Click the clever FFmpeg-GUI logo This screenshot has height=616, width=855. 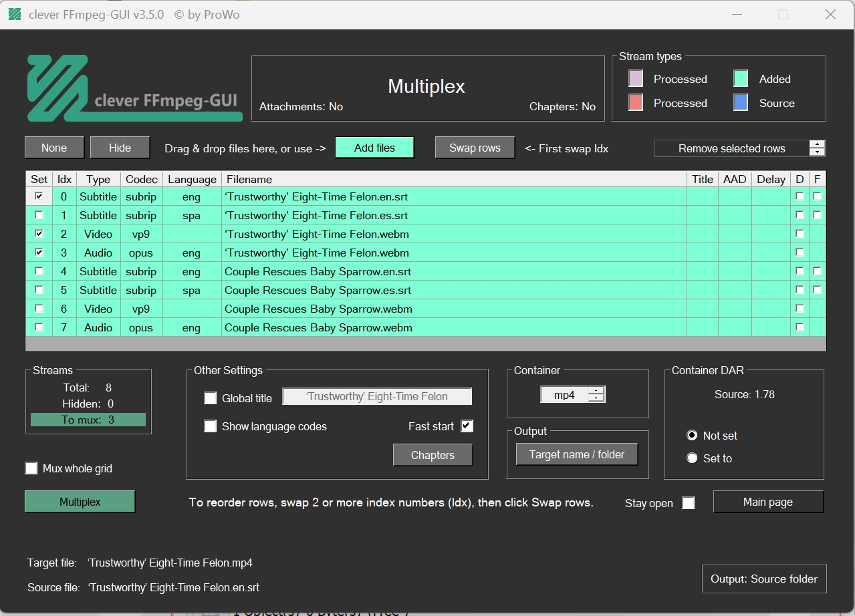[x=134, y=88]
